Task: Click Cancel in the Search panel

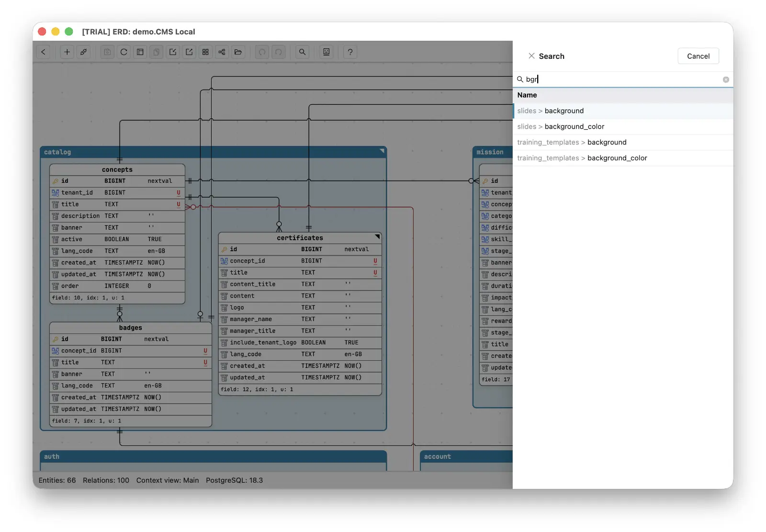Action: pos(698,56)
